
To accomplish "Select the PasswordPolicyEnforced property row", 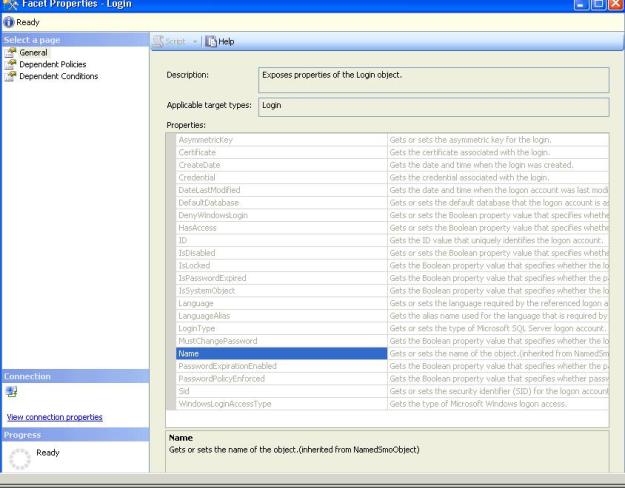I will point(274,379).
